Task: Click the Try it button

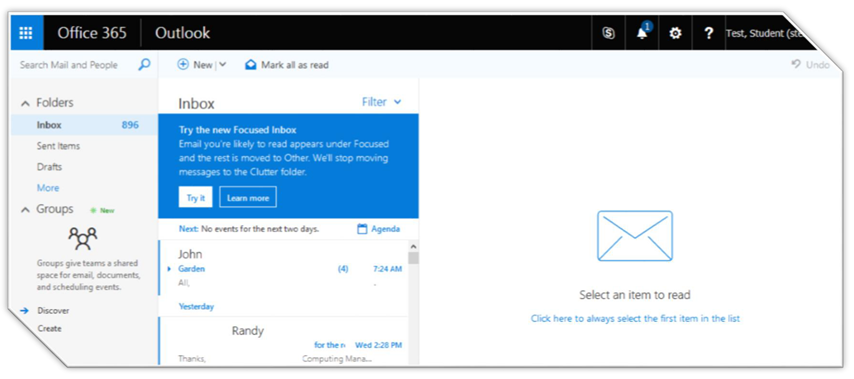Action: 196,197
